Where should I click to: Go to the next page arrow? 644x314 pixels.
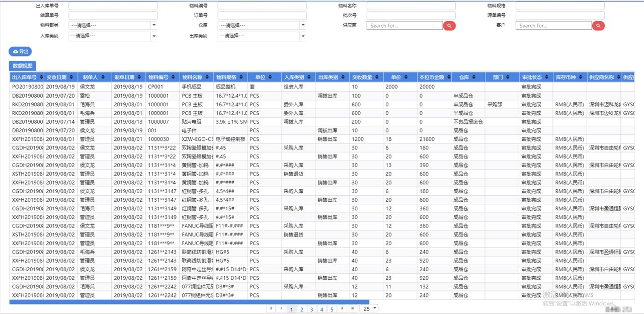(343, 308)
